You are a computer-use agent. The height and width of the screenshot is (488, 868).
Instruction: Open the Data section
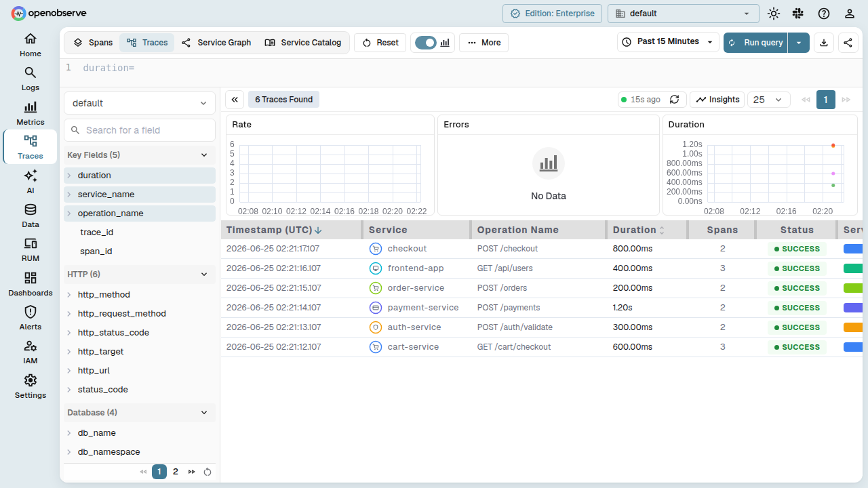[x=30, y=216]
